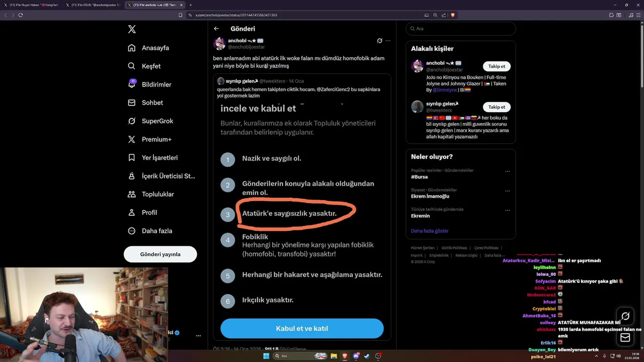This screenshot has height=362, width=644.
Task: Open Brave from the taskbar
Action: click(x=345, y=356)
